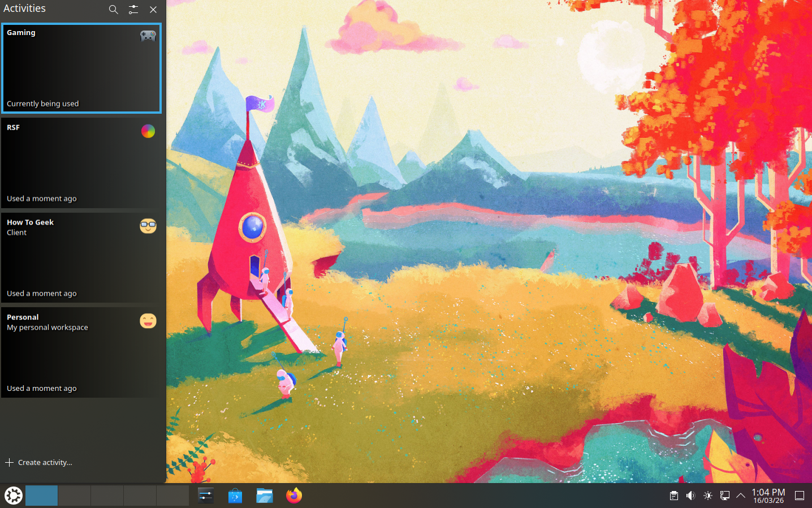
Task: Click glasses emoji icon on How To Geek
Action: (x=148, y=226)
